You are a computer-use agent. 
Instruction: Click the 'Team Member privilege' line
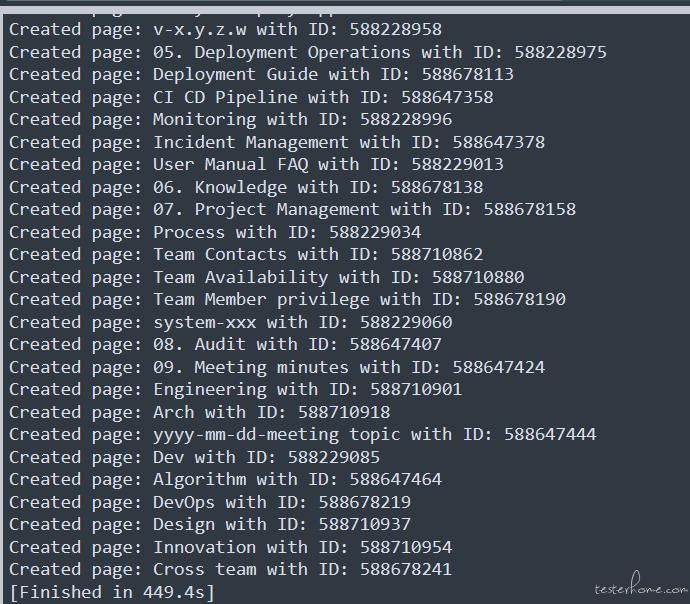287,300
